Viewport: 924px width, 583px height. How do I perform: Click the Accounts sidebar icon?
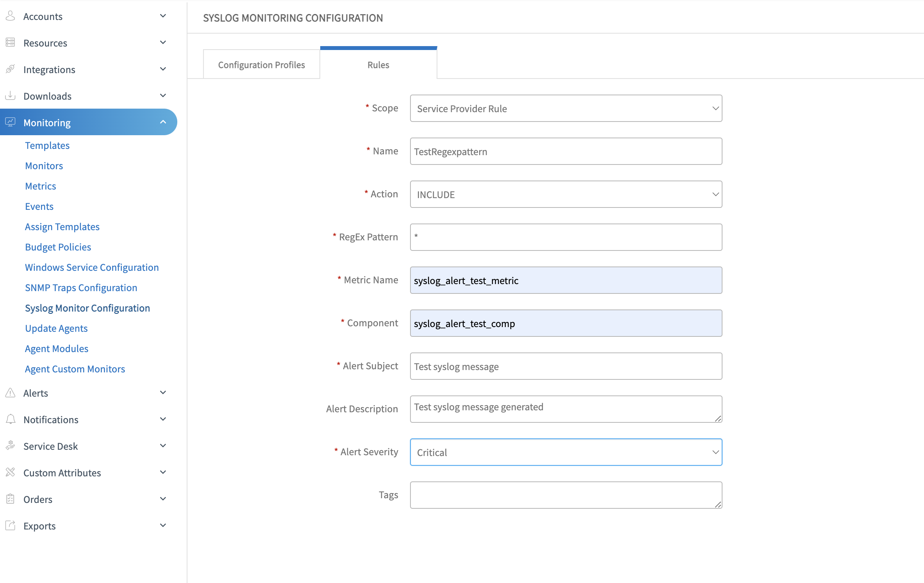pyautogui.click(x=10, y=16)
